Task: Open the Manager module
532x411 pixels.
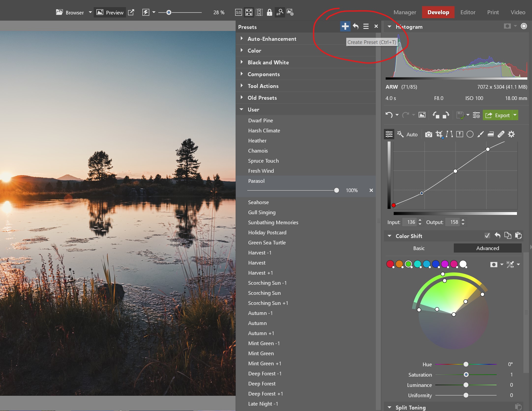Action: tap(404, 12)
